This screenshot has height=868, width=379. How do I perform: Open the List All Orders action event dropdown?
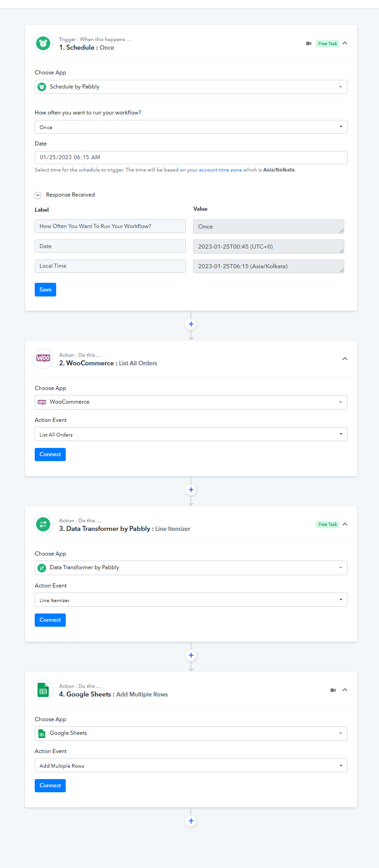(x=191, y=434)
